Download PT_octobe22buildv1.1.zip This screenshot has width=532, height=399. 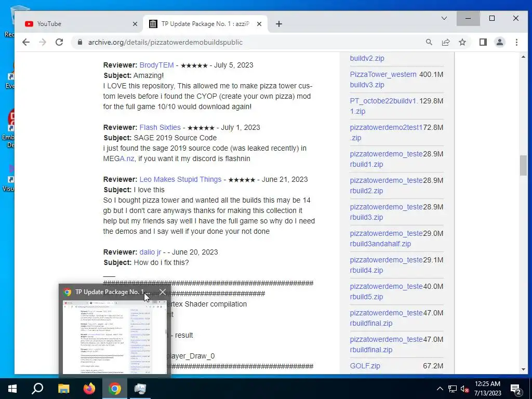384,106
